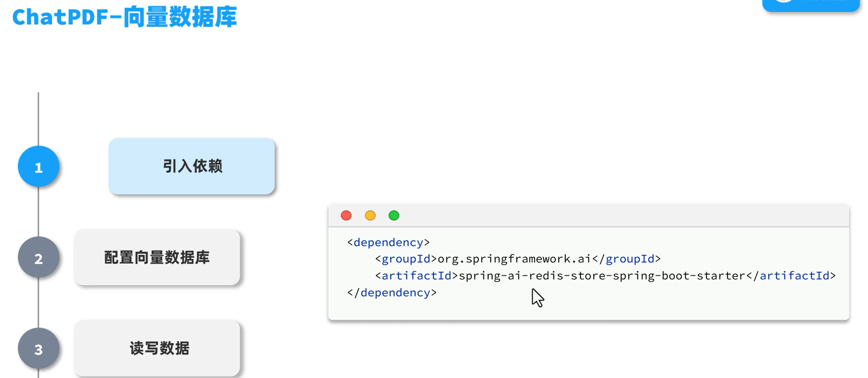Click the closing </dependency> tag line
Screen dimensions: 868x378
point(392,293)
